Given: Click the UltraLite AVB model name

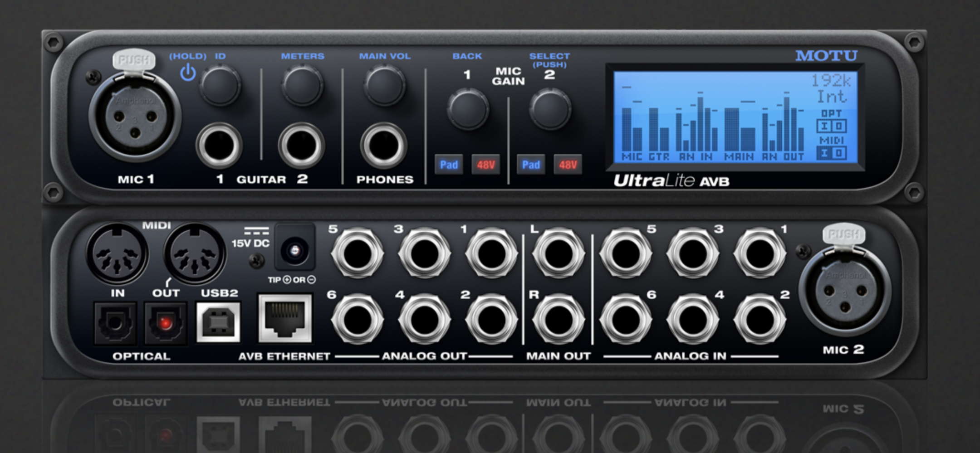Looking at the screenshot, I should click(x=671, y=181).
